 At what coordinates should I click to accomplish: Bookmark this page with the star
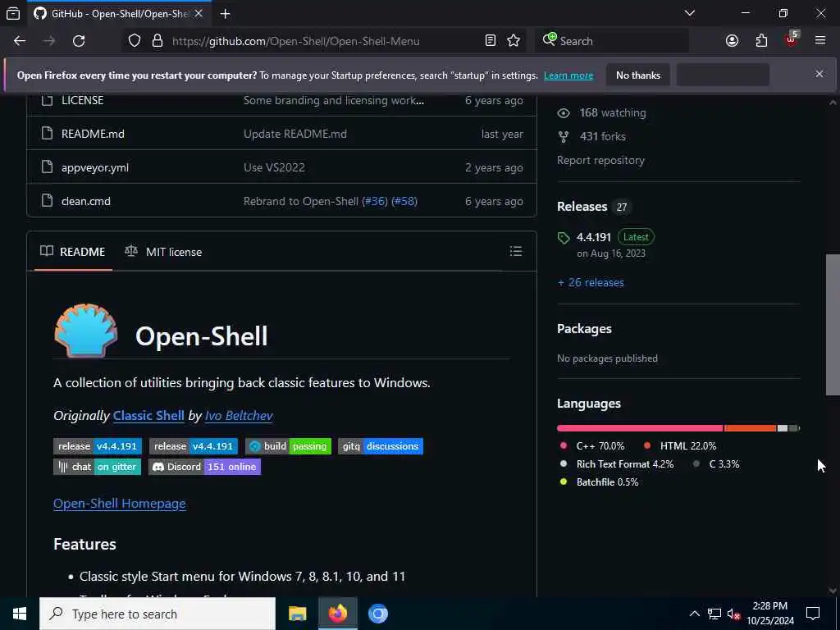pos(514,41)
